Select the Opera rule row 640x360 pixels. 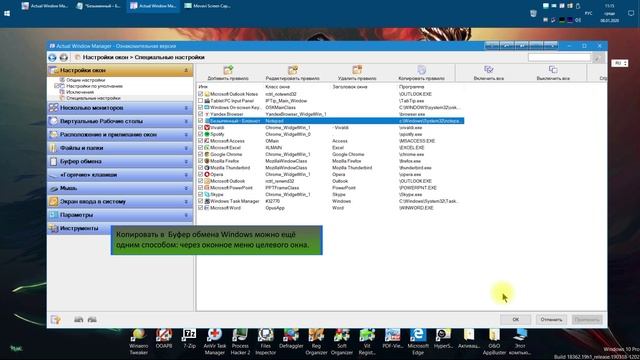click(x=330, y=174)
